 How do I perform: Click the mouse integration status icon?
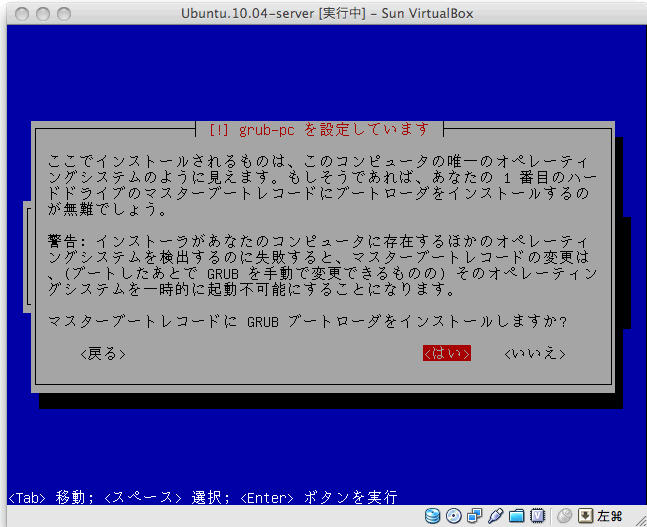564,516
